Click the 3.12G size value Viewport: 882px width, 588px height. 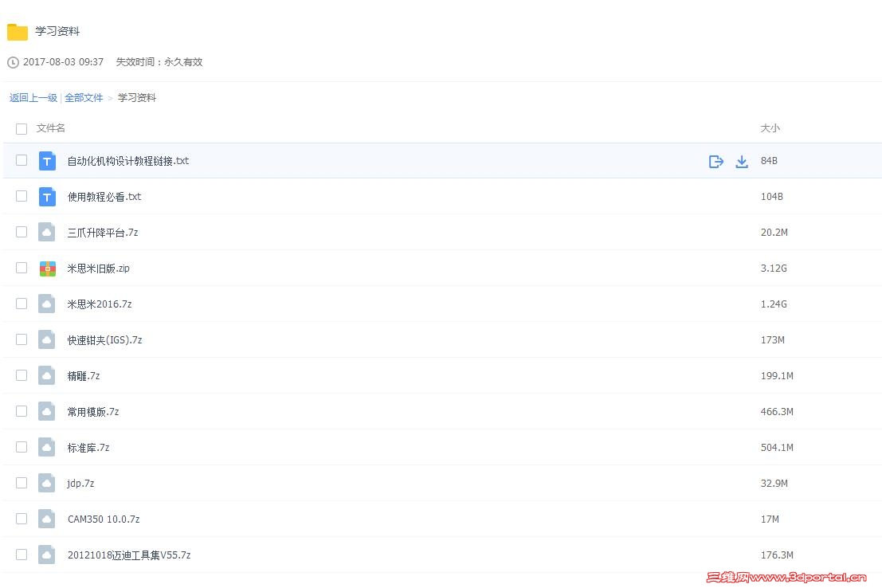(774, 269)
